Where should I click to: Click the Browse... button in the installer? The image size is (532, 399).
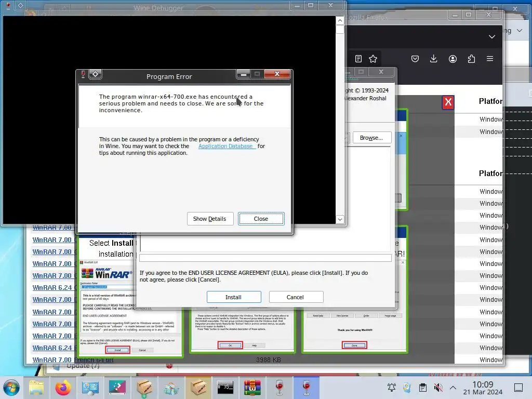371,137
